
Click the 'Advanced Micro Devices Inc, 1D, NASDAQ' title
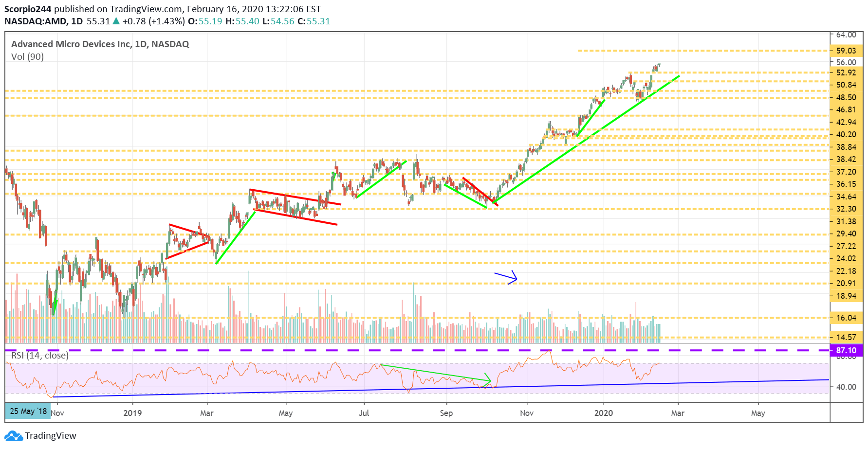(100, 44)
